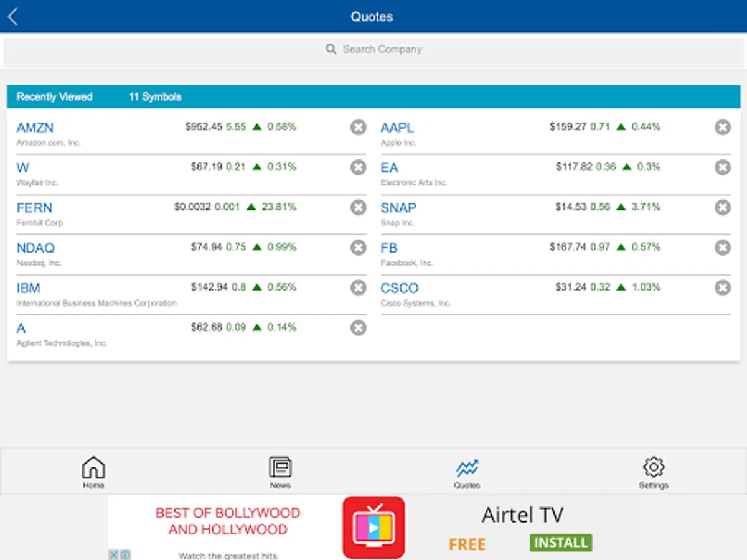
Task: Remove FB from recently viewed
Action: (x=722, y=248)
